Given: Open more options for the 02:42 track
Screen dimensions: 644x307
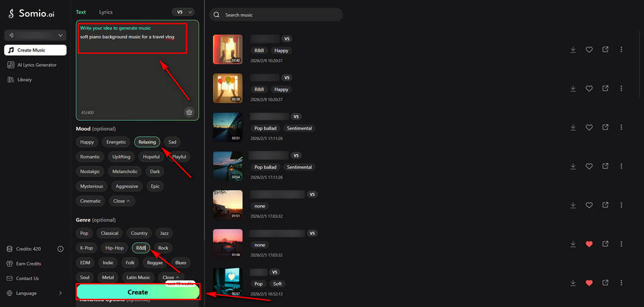Looking at the screenshot, I should pyautogui.click(x=621, y=49).
